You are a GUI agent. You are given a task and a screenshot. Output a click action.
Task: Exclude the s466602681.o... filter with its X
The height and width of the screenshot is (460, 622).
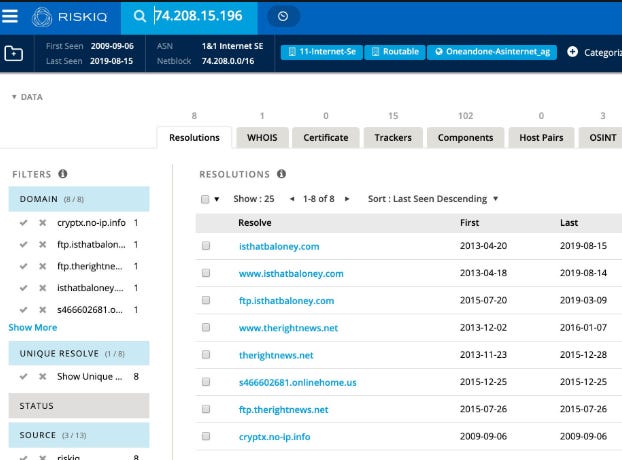click(42, 310)
